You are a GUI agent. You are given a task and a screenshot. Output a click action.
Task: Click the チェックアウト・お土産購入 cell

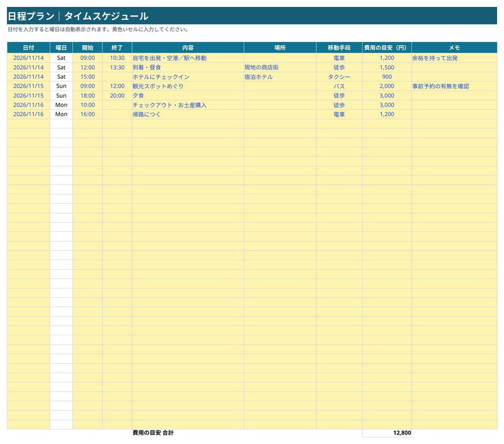(188, 105)
